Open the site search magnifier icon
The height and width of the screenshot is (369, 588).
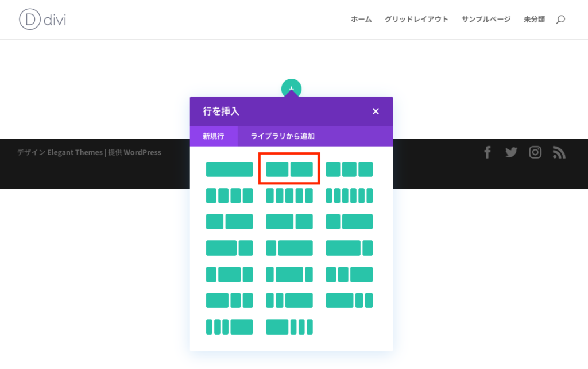tap(560, 19)
